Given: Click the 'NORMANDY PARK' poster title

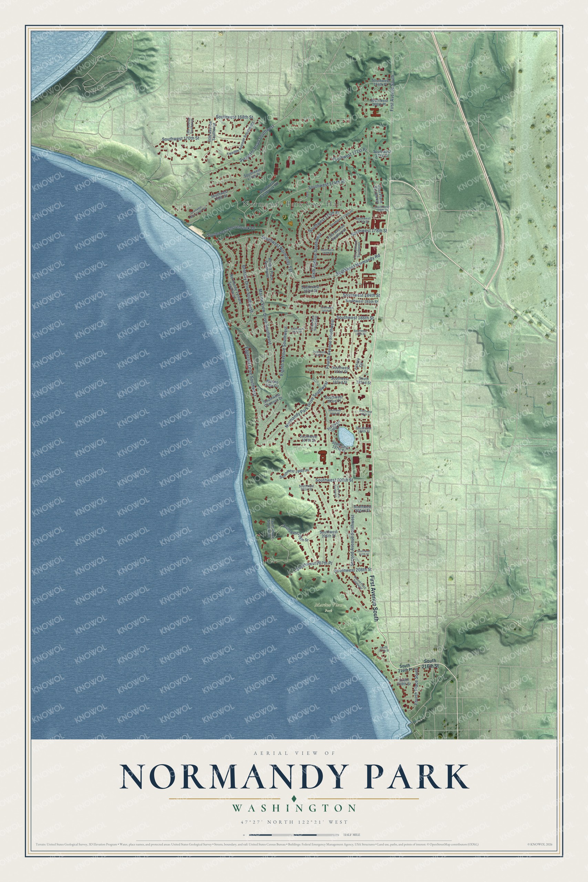Looking at the screenshot, I should (294, 777).
